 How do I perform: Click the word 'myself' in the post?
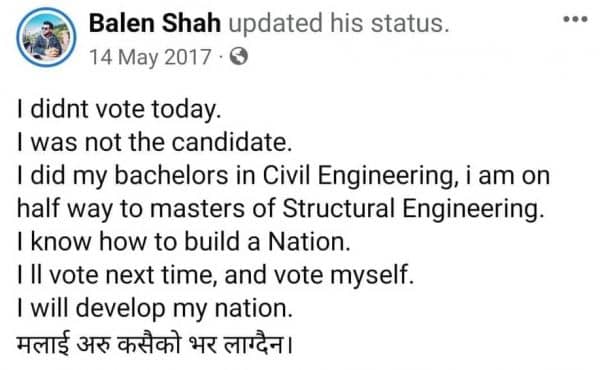coord(372,275)
